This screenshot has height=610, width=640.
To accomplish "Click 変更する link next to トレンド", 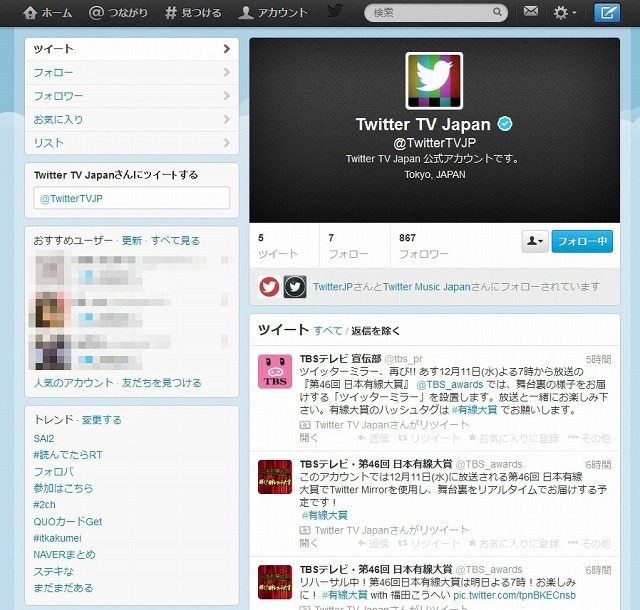I will (x=102, y=420).
